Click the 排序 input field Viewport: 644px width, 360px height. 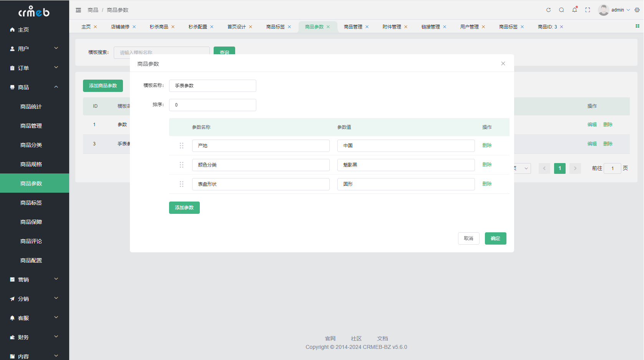tap(212, 105)
